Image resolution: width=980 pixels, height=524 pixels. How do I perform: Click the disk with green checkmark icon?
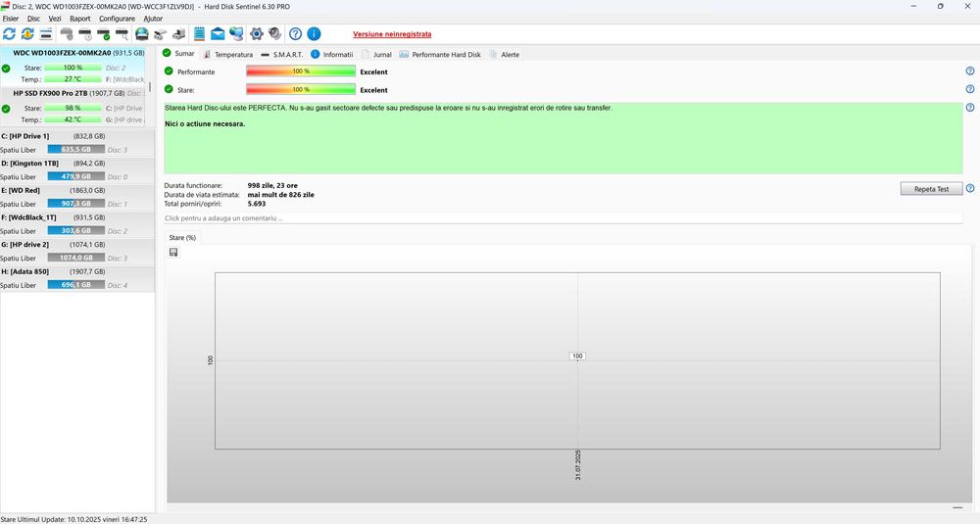tap(104, 33)
